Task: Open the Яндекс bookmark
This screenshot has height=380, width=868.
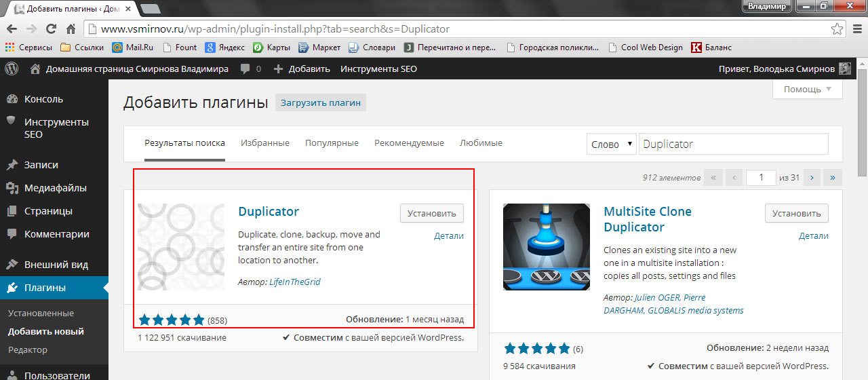Action: click(225, 47)
